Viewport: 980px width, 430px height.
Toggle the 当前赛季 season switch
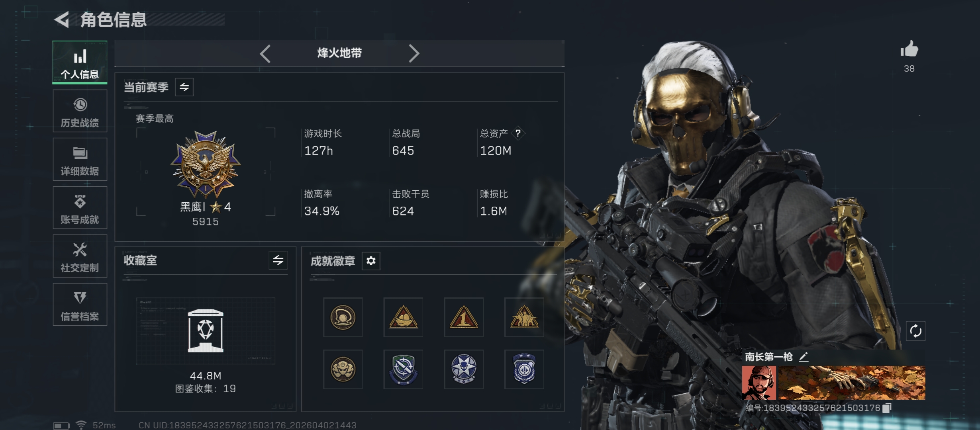click(x=184, y=87)
